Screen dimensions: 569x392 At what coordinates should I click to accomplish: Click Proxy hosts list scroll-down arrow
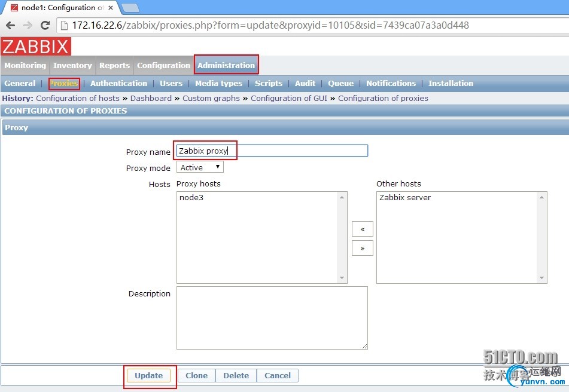(x=342, y=278)
